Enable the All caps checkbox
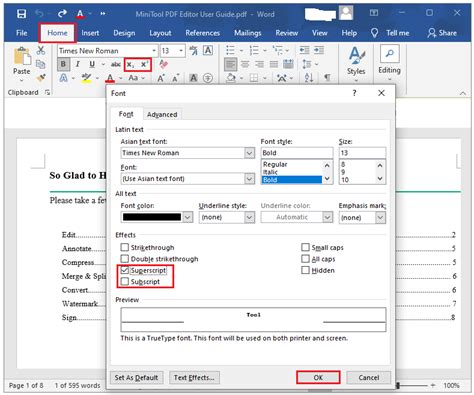 point(305,259)
